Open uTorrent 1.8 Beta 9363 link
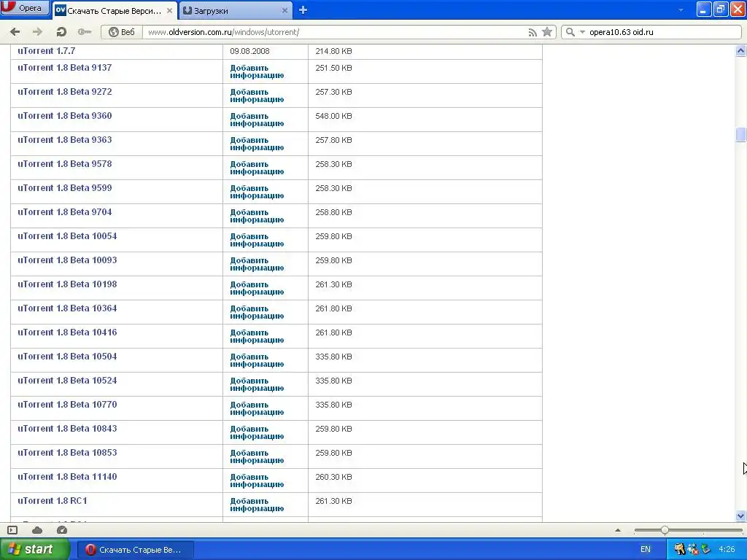This screenshot has width=747, height=560. pos(65,139)
